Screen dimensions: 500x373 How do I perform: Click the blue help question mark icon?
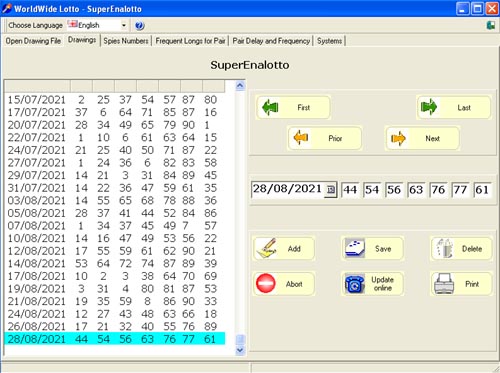click(139, 26)
